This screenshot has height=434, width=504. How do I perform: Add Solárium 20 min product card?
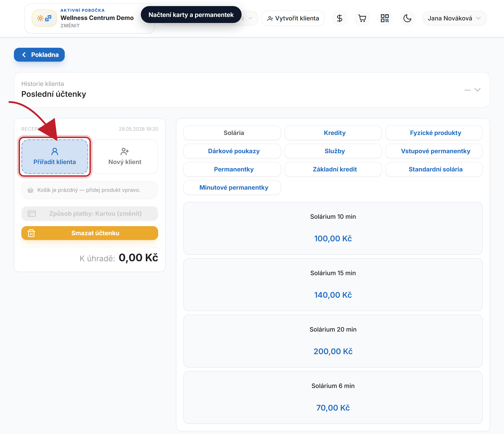coord(333,341)
